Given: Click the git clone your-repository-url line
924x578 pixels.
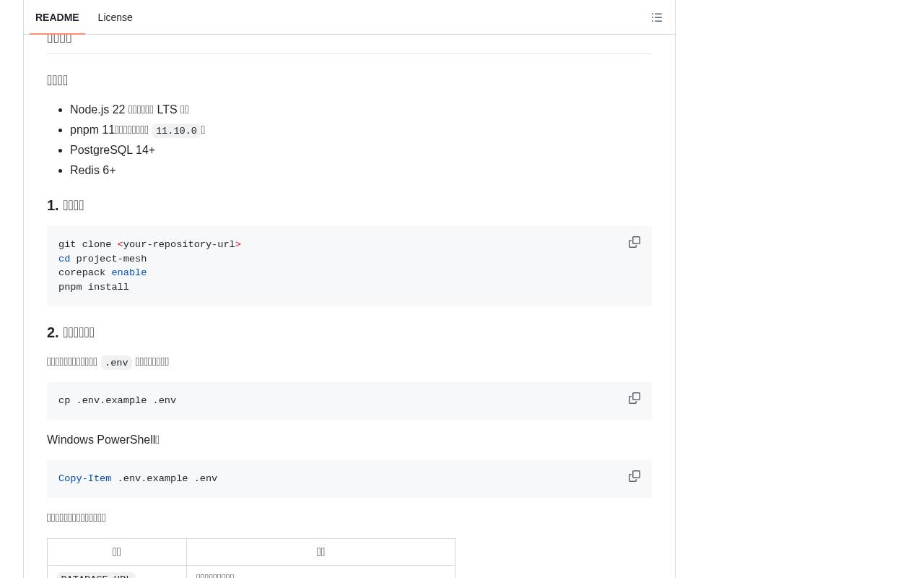Looking at the screenshot, I should click(149, 245).
